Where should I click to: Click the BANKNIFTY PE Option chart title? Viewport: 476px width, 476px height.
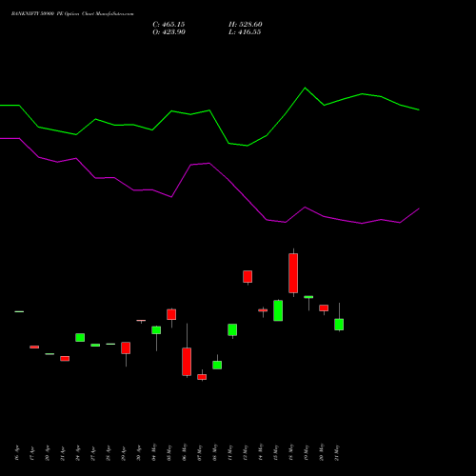(x=72, y=14)
